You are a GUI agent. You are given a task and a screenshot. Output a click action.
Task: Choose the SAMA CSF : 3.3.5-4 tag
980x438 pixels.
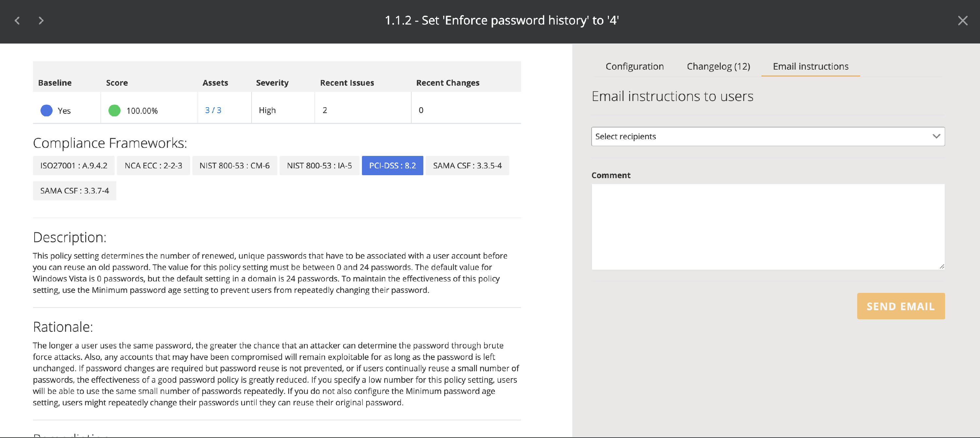(467, 165)
